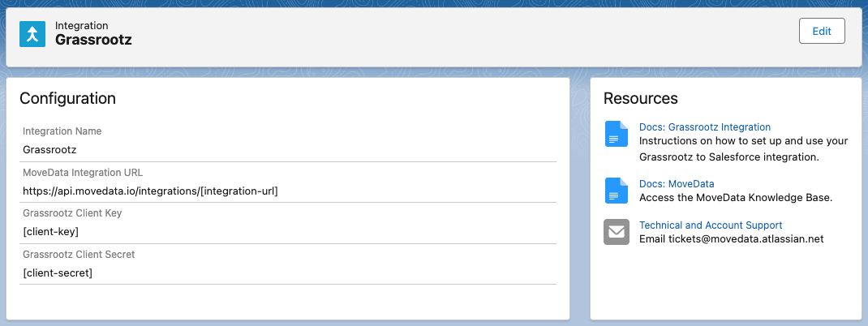Click the Resources panel heading
The width and height of the screenshot is (868, 326).
[x=641, y=99]
